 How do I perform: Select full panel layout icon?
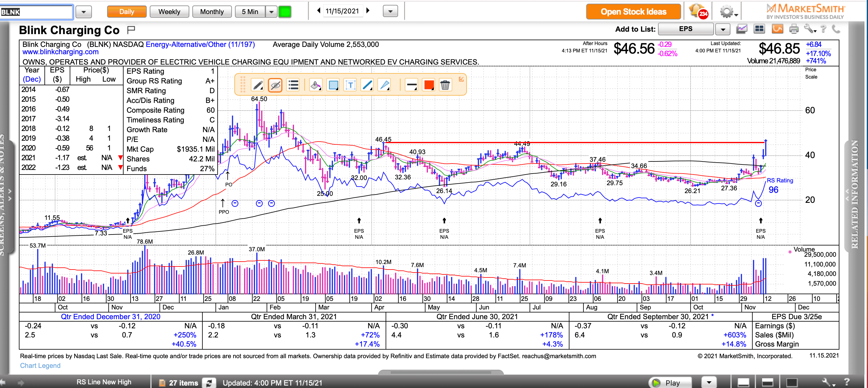click(792, 383)
